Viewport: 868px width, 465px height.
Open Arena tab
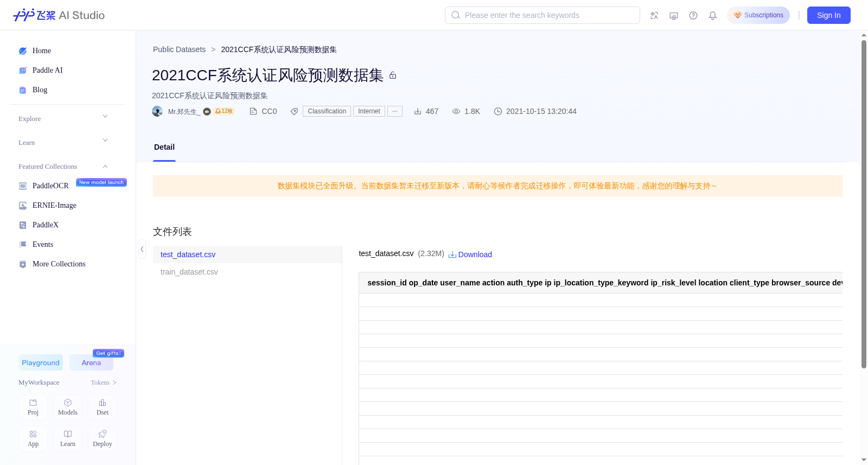(91, 362)
